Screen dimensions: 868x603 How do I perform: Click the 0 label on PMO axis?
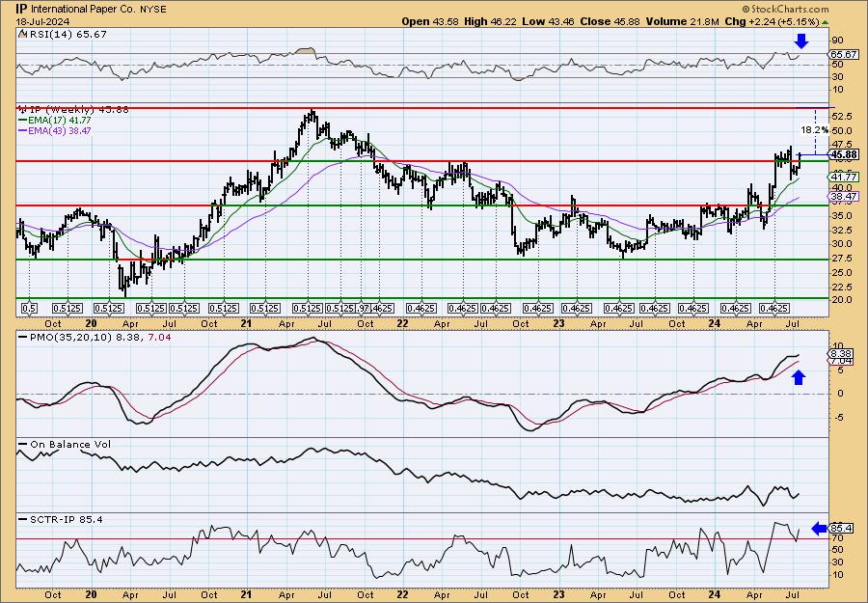click(x=840, y=393)
